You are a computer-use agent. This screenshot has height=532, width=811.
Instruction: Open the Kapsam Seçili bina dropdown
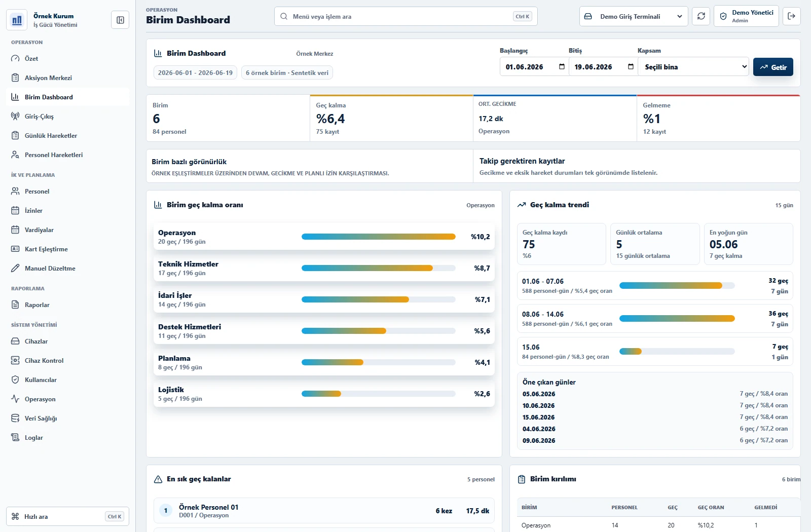(693, 67)
